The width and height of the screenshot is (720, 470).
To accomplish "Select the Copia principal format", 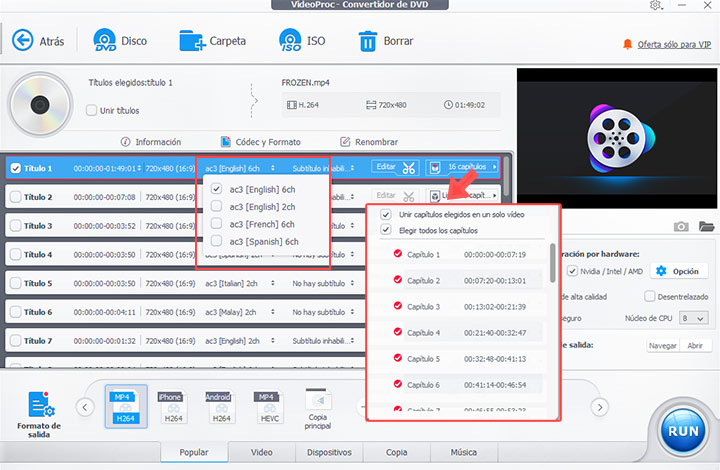I will (317, 409).
